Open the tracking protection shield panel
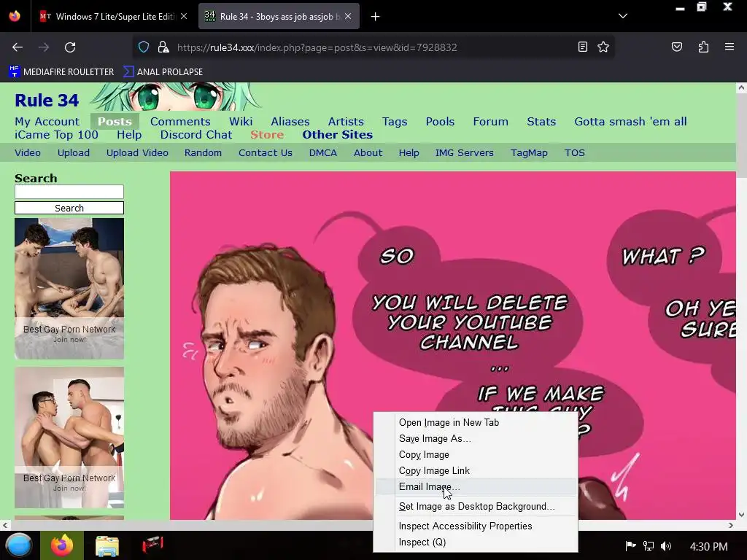 coord(144,47)
